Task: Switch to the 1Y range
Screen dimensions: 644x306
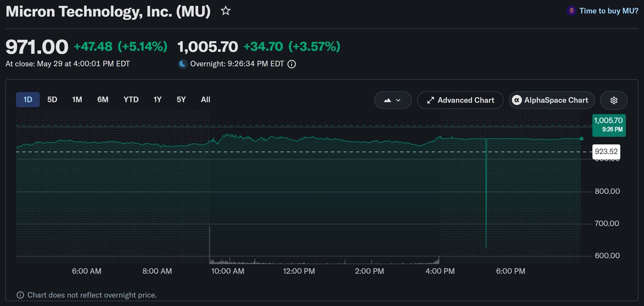Action: [x=157, y=99]
